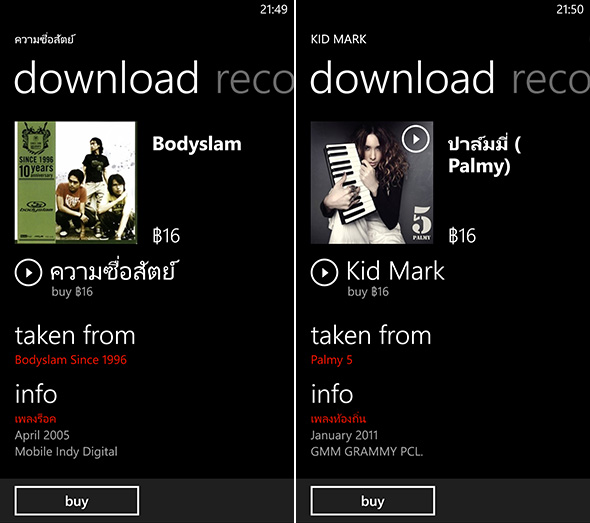The image size is (590, 523).
Task: Tap the Bodyslam artist name
Action: (x=197, y=144)
